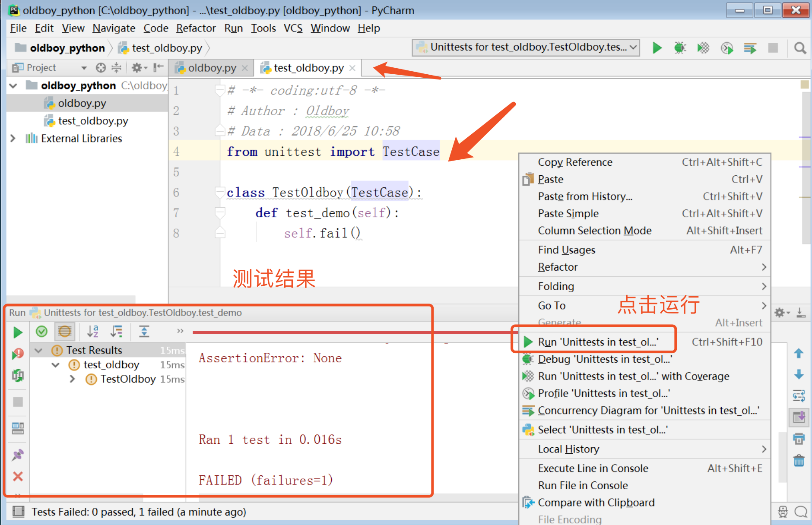Toggle soft-wrap in console side toolbar
This screenshot has width=812, height=525.
coord(799,396)
